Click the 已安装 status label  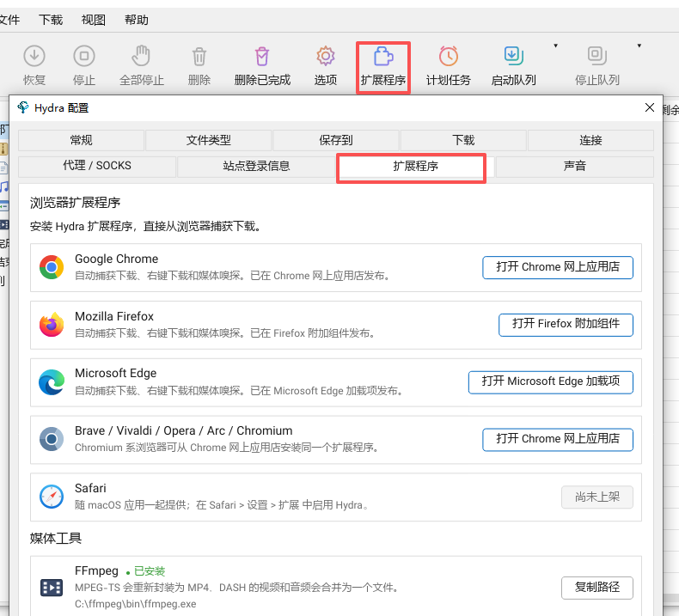point(150,571)
